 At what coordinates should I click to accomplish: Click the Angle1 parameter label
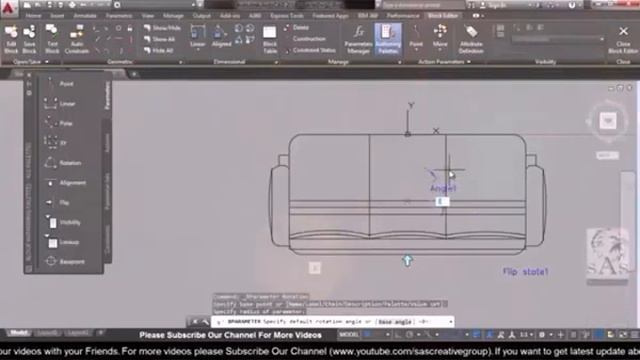click(x=443, y=188)
